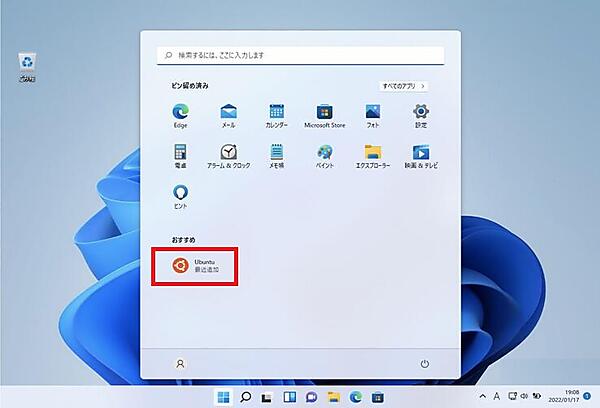The height and width of the screenshot is (408, 600).
Task: Open the フォト app
Action: click(373, 116)
